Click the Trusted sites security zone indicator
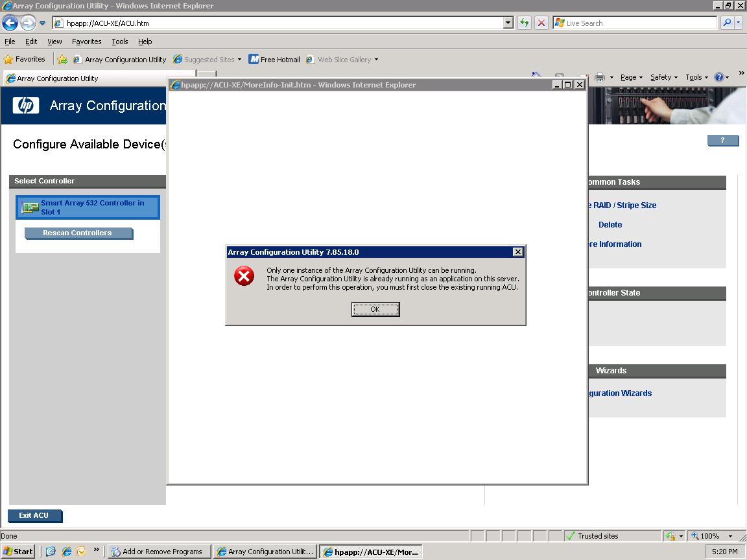Image resolution: width=747 pixels, height=560 pixels. (612, 536)
